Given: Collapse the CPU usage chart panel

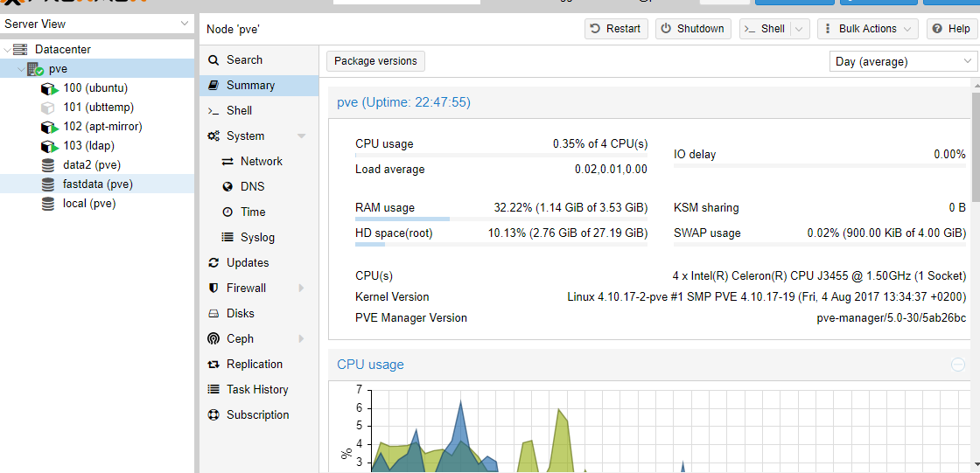Looking at the screenshot, I should coord(957,365).
